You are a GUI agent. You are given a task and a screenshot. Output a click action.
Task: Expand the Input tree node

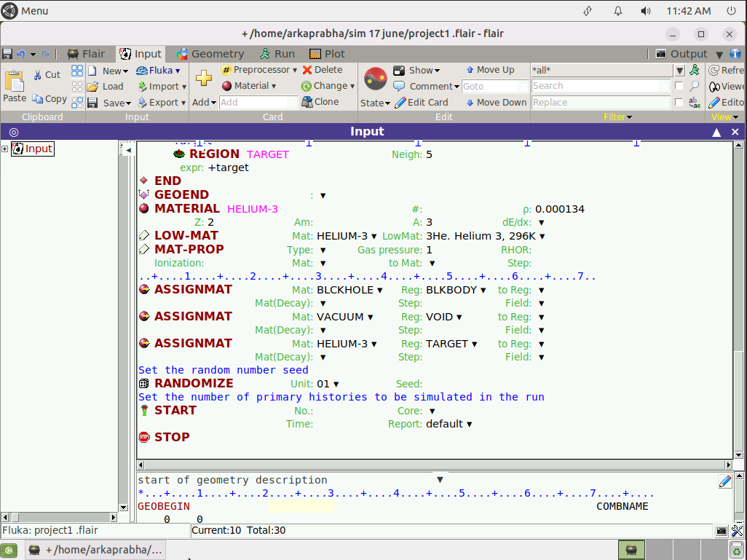(x=5, y=149)
